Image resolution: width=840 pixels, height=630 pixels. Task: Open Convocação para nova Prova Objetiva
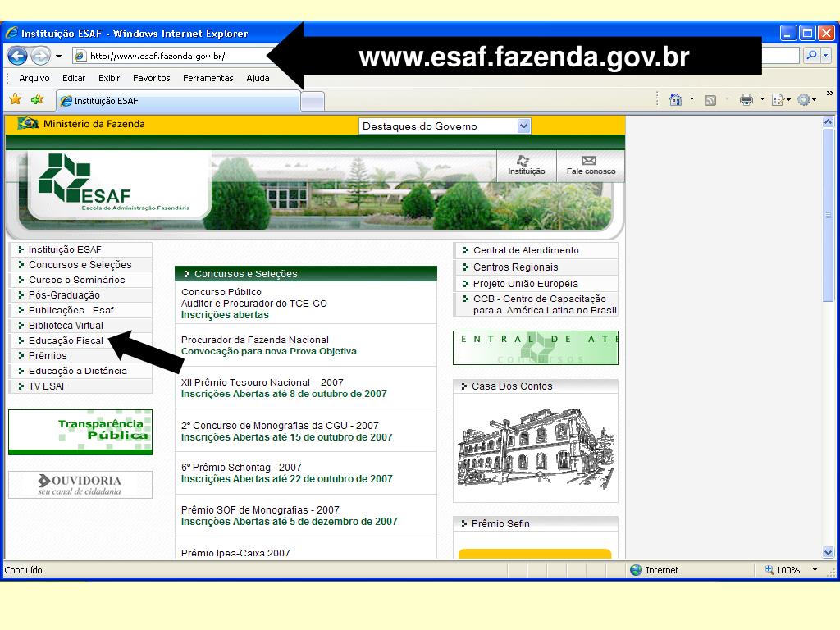coord(269,351)
